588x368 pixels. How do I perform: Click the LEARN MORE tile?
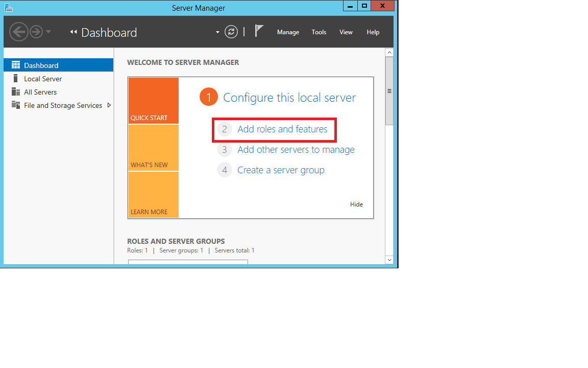(153, 195)
